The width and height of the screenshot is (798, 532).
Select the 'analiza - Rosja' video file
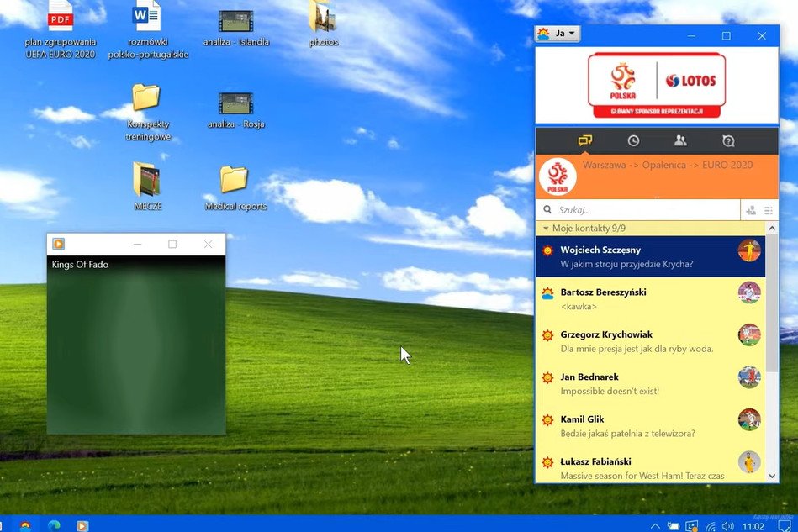235,103
